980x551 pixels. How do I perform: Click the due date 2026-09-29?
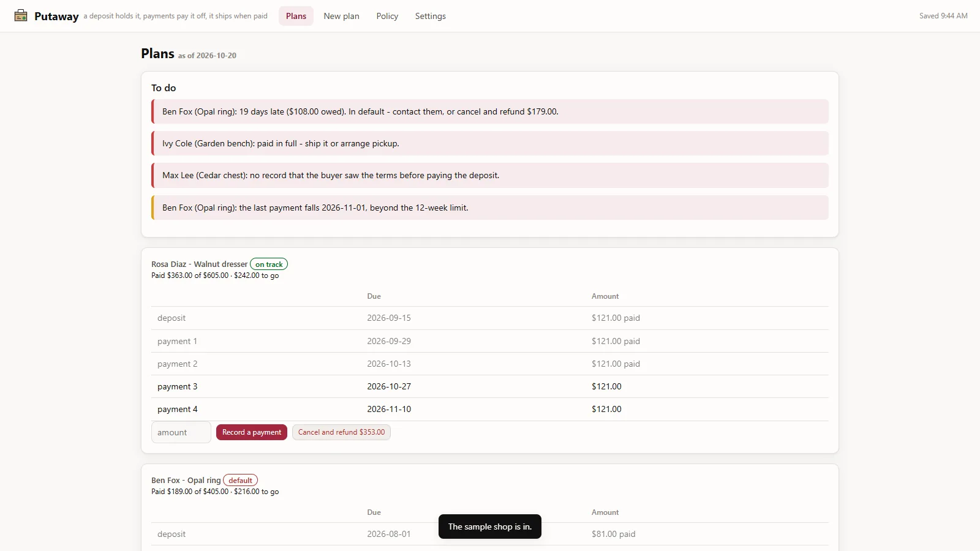(x=389, y=341)
